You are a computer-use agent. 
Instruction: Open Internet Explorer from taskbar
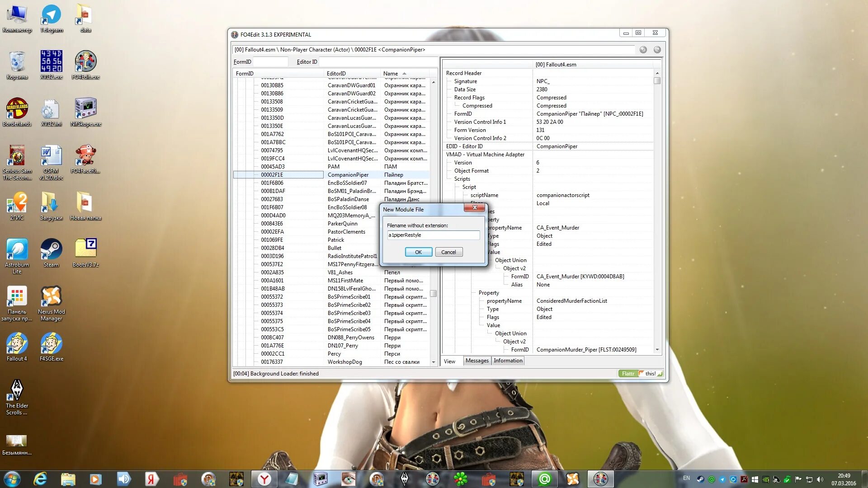pyautogui.click(x=40, y=479)
